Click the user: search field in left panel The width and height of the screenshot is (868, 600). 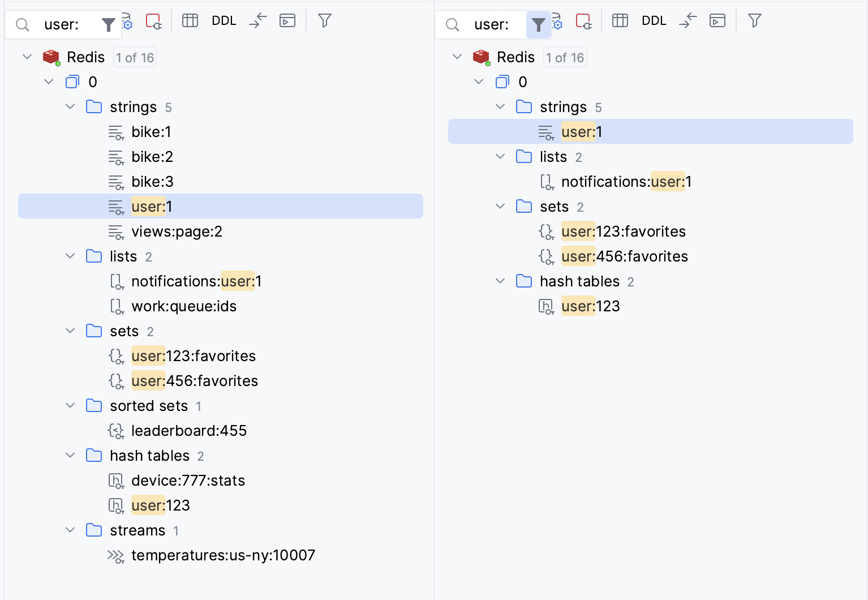pyautogui.click(x=62, y=24)
